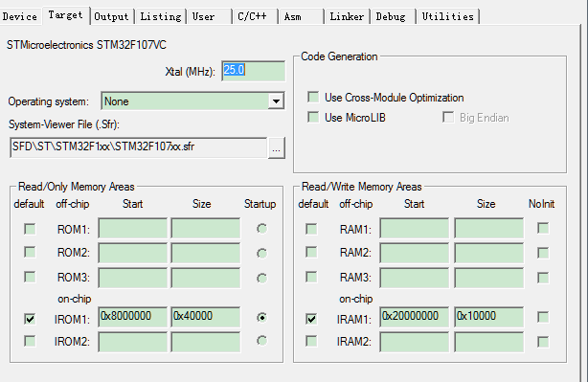Click the RAM1 Start field
This screenshot has width=588, height=382.
pyautogui.click(x=414, y=228)
